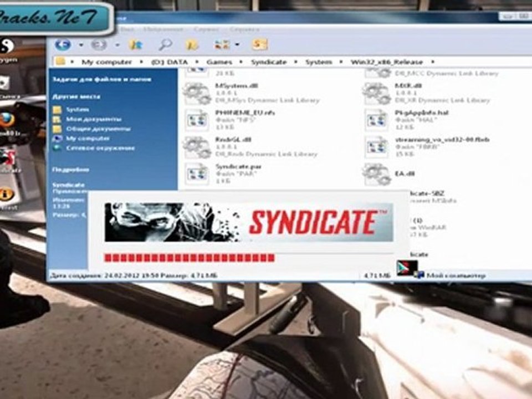Viewport: 532px width, 399px height.
Task: Click the orange S toolbar icon
Action: coord(259,44)
